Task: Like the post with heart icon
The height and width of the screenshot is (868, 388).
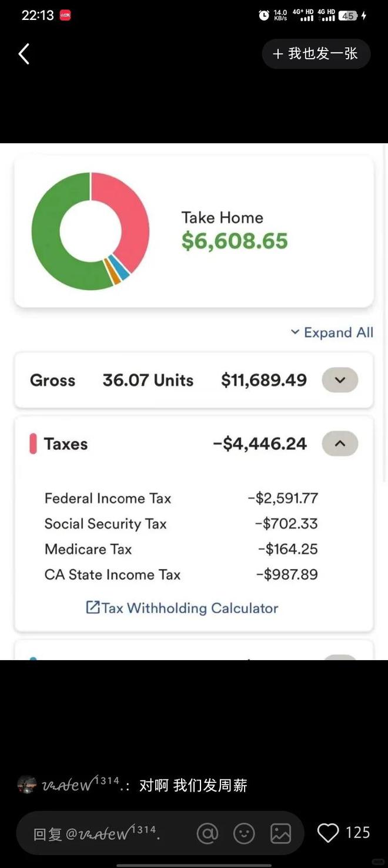Action: pyautogui.click(x=328, y=833)
